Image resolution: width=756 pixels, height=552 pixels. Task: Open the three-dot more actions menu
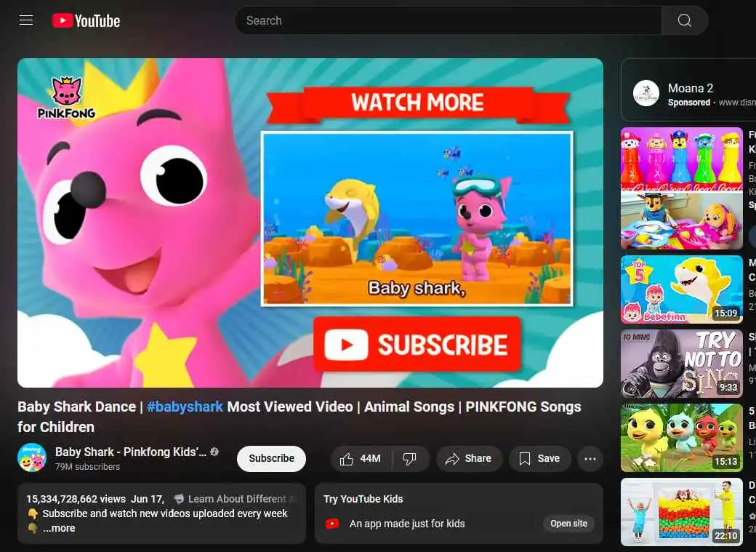pyautogui.click(x=590, y=458)
